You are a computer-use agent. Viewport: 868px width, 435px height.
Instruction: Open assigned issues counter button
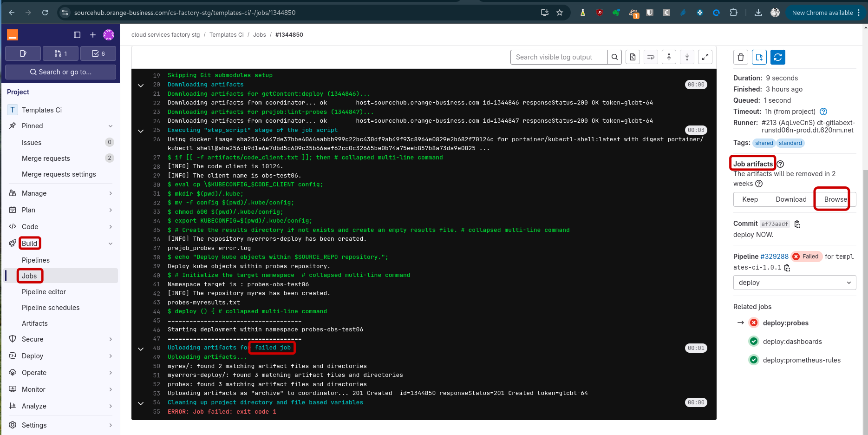(x=23, y=53)
